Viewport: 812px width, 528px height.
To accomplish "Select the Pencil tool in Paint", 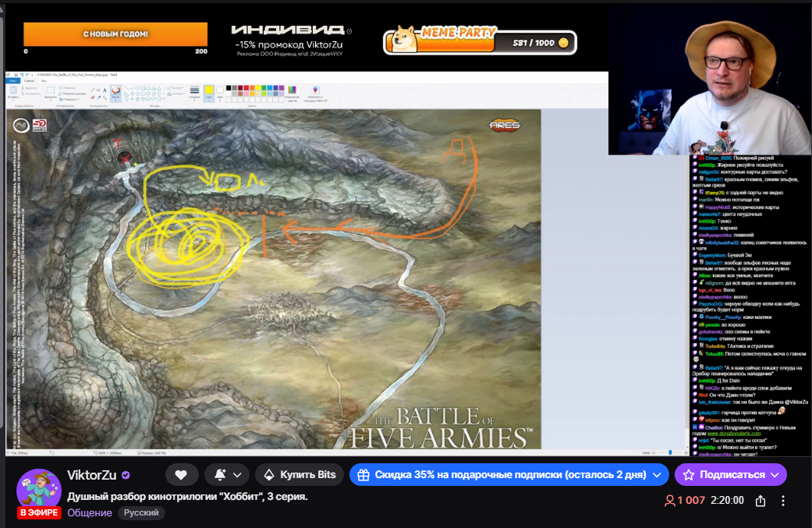I will [93, 90].
